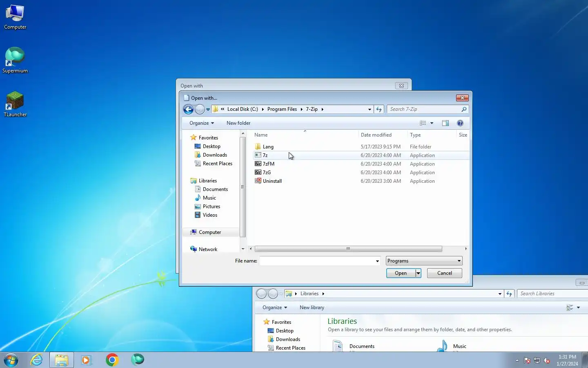Open the Computer desktop icon

15,17
